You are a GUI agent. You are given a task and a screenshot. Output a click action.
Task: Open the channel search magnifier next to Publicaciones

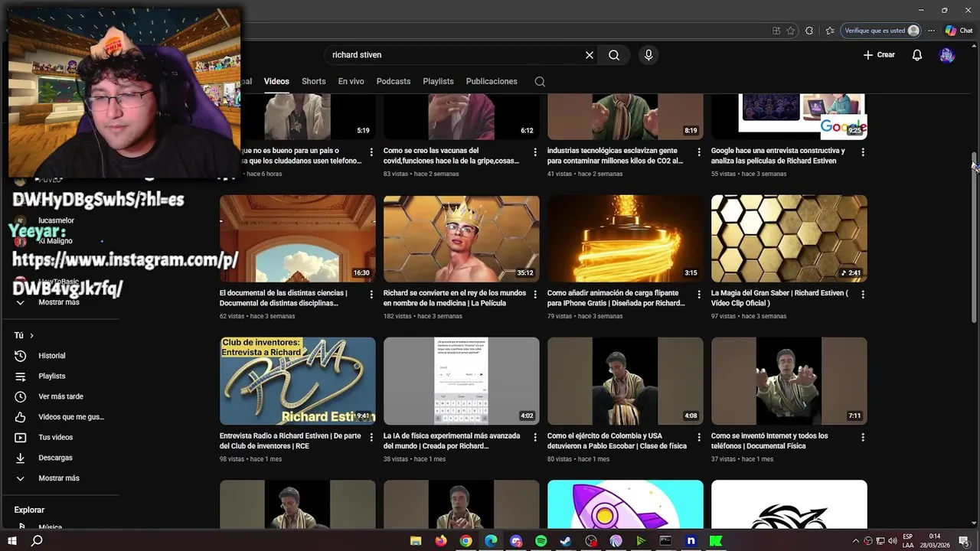[x=540, y=81]
